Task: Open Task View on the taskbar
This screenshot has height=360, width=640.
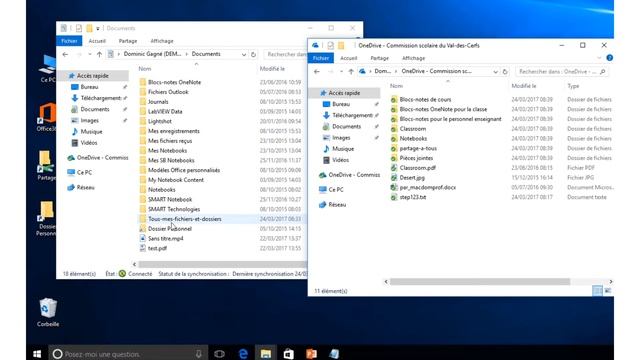Action: point(219,353)
